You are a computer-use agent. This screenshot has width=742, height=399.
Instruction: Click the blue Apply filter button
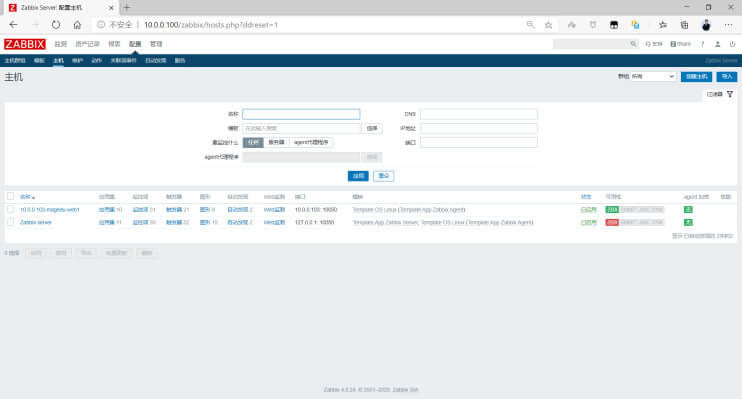(358, 176)
